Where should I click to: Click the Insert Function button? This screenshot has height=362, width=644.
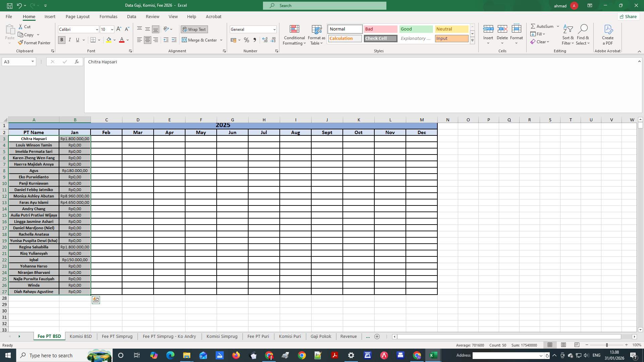tap(76, 62)
